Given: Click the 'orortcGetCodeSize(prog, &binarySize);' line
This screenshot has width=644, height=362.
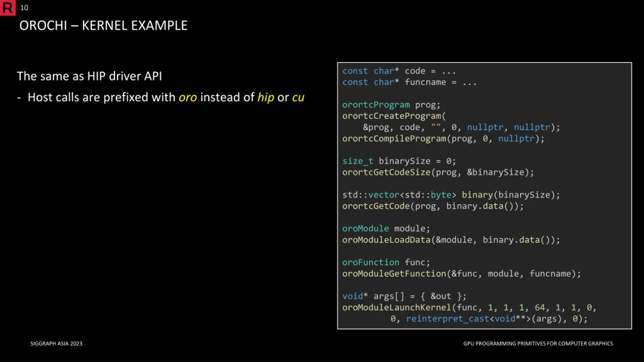Looking at the screenshot, I should pyautogui.click(x=438, y=172).
